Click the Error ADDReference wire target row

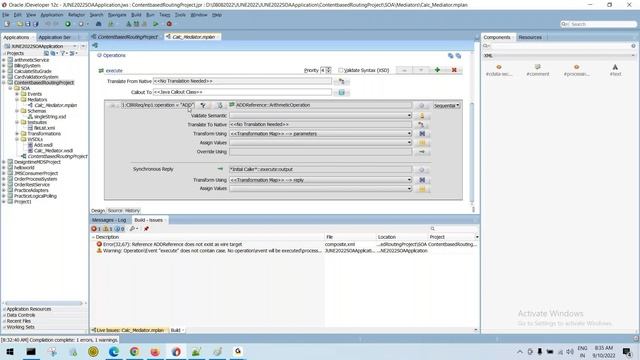[284, 244]
